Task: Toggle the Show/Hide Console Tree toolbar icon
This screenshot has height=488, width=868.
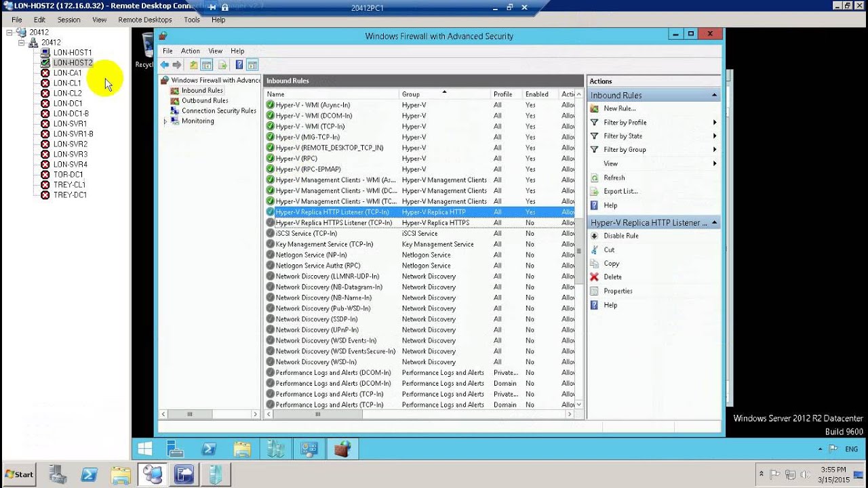Action: click(x=207, y=65)
